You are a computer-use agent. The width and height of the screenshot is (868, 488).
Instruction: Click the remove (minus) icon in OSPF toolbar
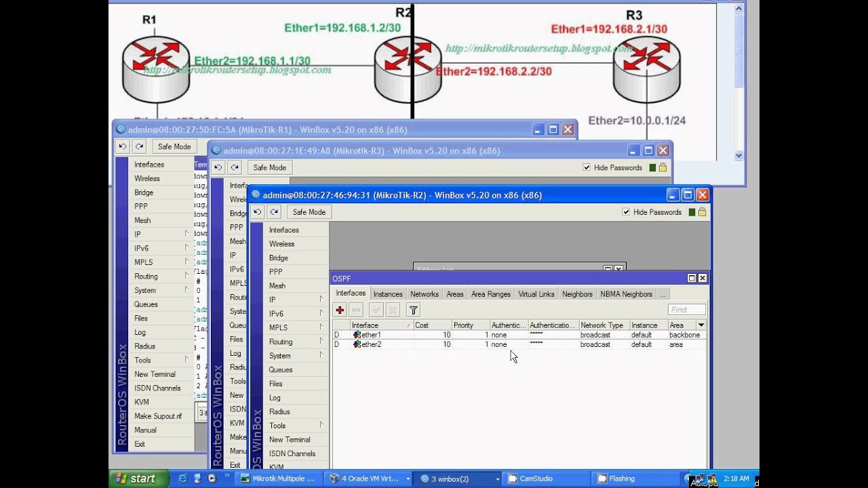click(x=356, y=310)
